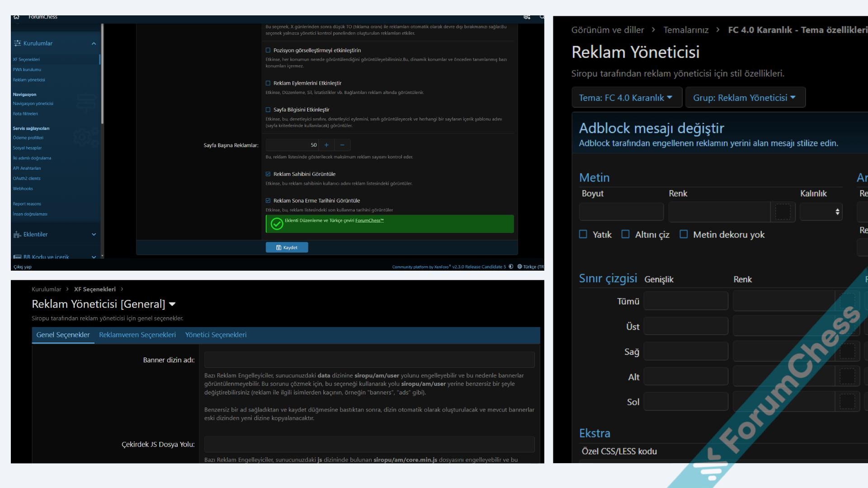
Task: Click the Banner dizin adı input field
Action: pyautogui.click(x=369, y=360)
